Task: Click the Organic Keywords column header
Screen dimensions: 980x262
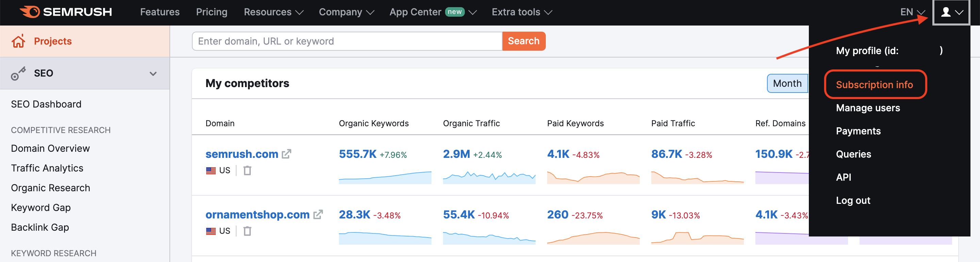Action: (x=374, y=123)
